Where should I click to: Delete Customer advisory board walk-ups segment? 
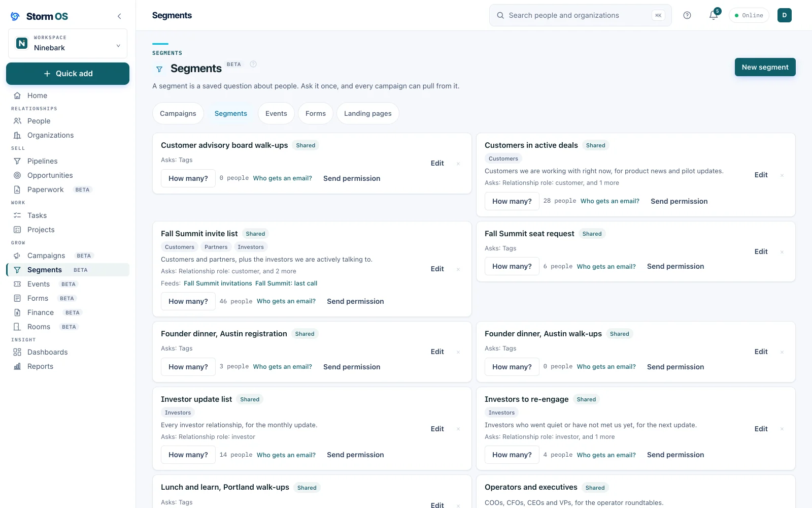[x=458, y=164]
